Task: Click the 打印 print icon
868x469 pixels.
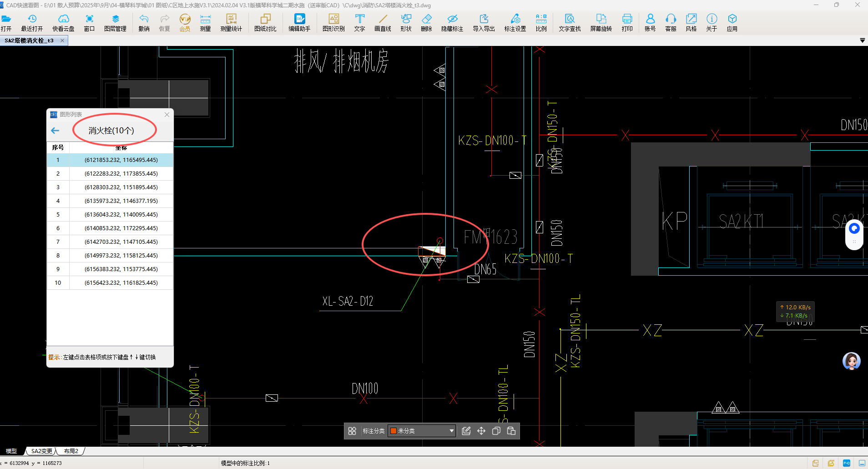Action: point(627,23)
